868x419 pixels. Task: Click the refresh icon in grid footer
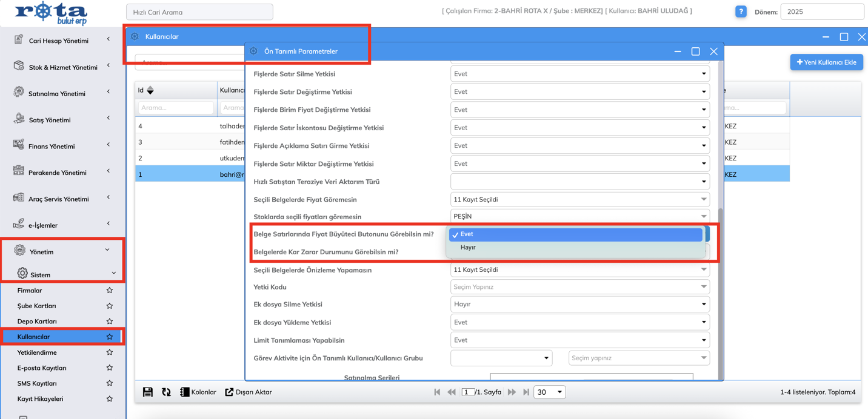click(166, 392)
